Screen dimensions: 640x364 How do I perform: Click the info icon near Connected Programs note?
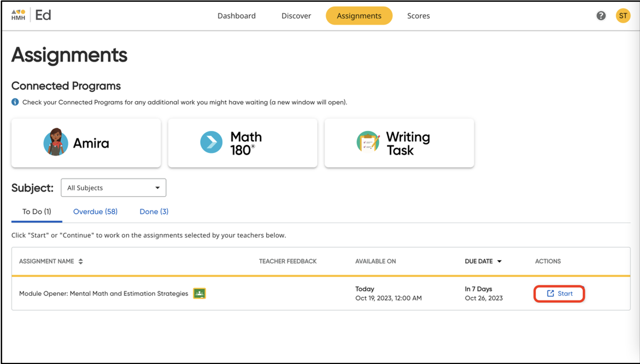pyautogui.click(x=15, y=102)
